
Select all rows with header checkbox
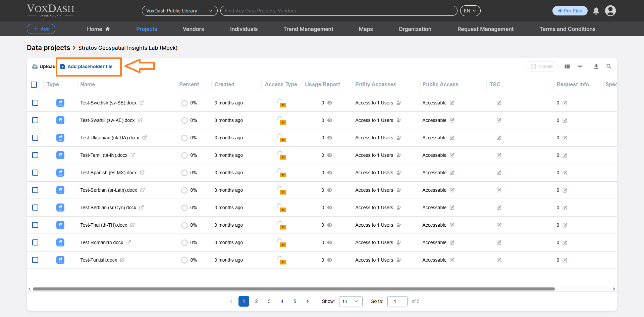[x=34, y=85]
